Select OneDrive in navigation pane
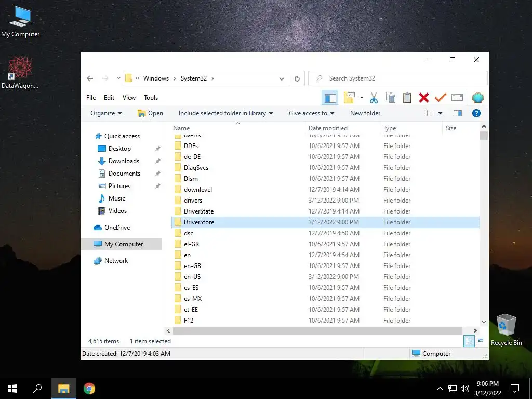The image size is (532, 399). click(117, 228)
